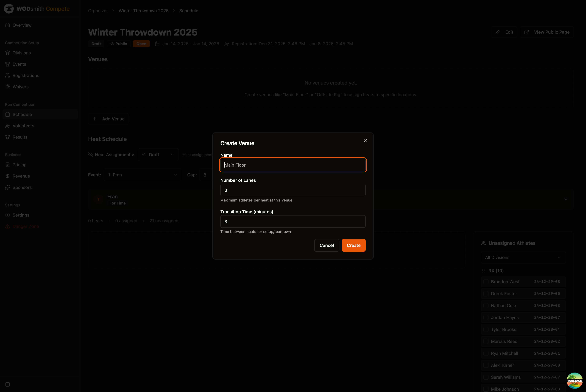
Task: Click the Registrations people icon
Action: point(8,75)
